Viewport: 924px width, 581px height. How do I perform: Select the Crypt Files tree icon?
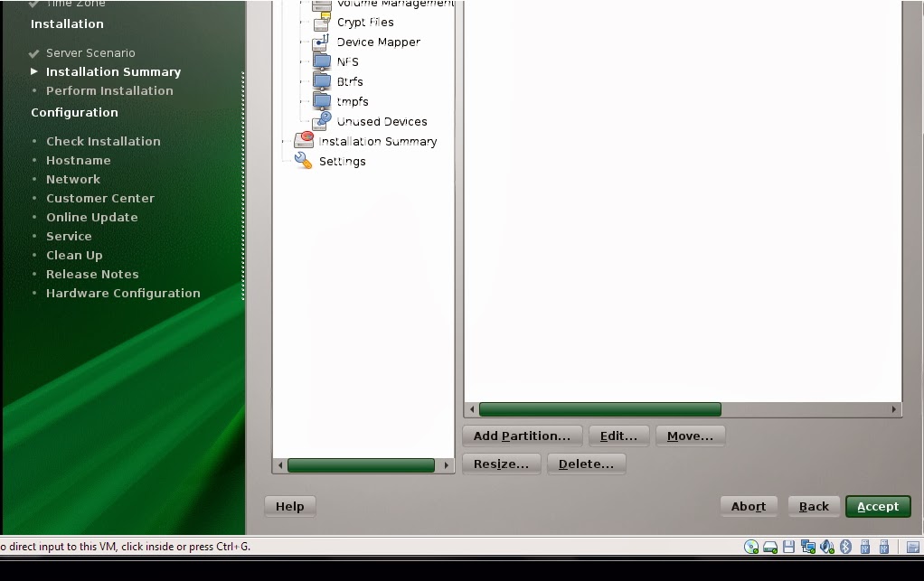[x=320, y=22]
